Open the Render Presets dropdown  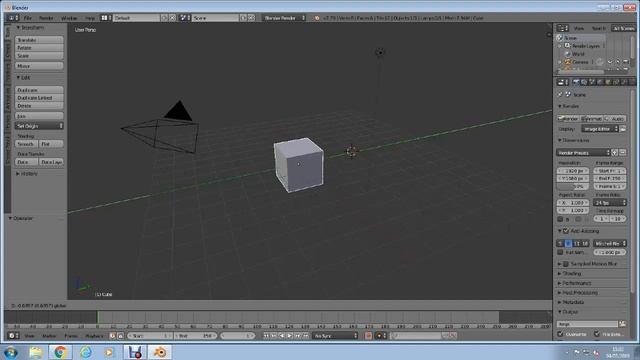click(x=583, y=153)
